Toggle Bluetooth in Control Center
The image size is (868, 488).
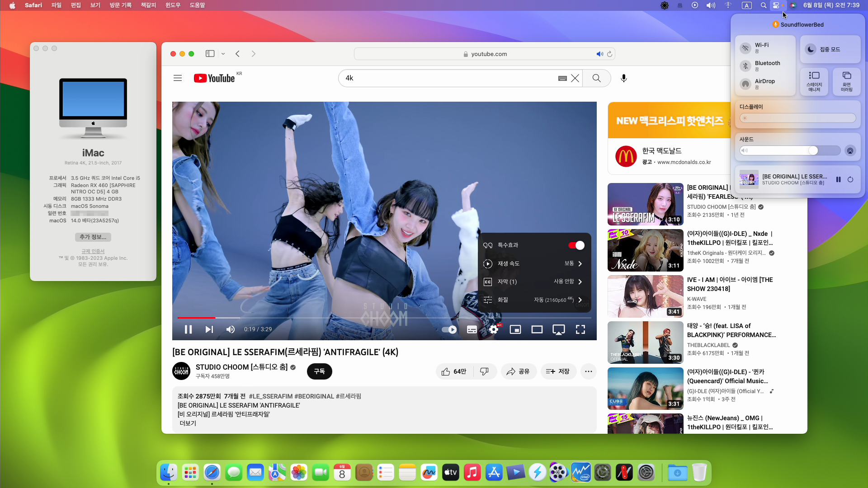point(745,66)
